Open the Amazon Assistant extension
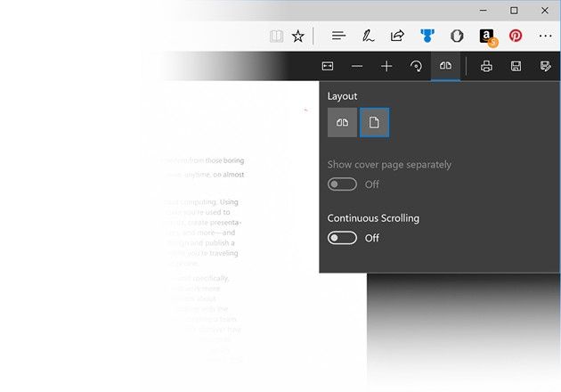 tap(488, 37)
